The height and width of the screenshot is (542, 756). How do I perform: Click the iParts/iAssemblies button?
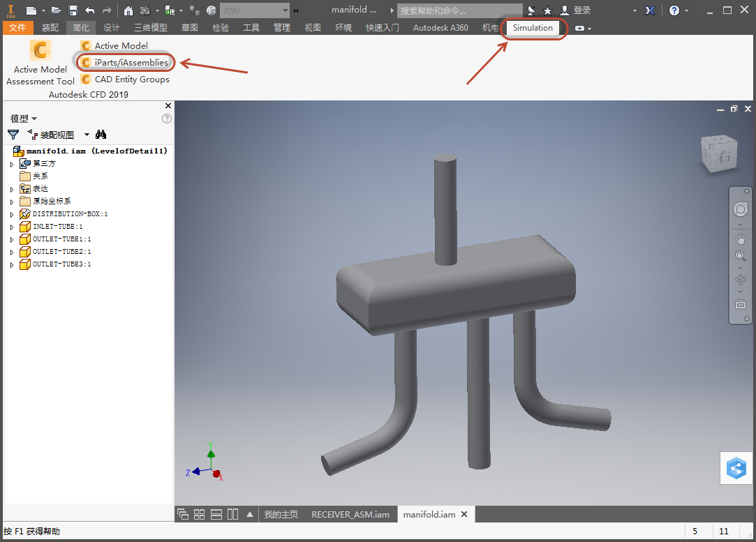coord(125,62)
